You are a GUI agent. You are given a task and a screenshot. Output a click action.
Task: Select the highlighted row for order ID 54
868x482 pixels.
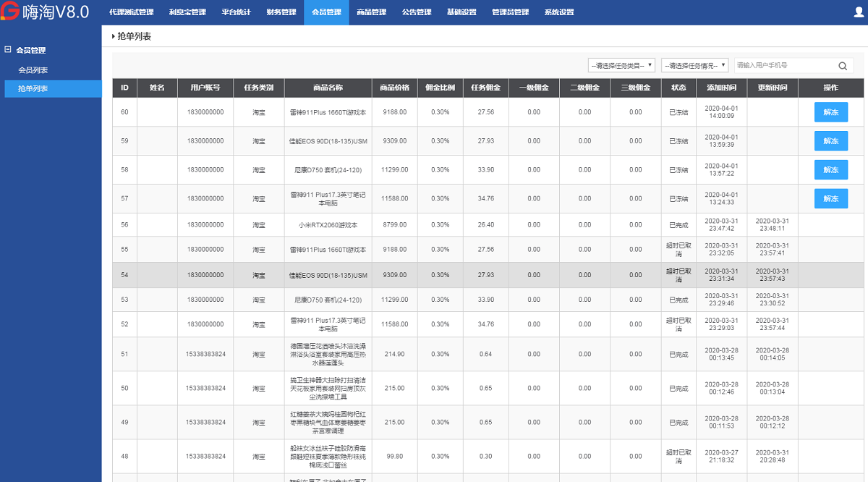(434, 274)
